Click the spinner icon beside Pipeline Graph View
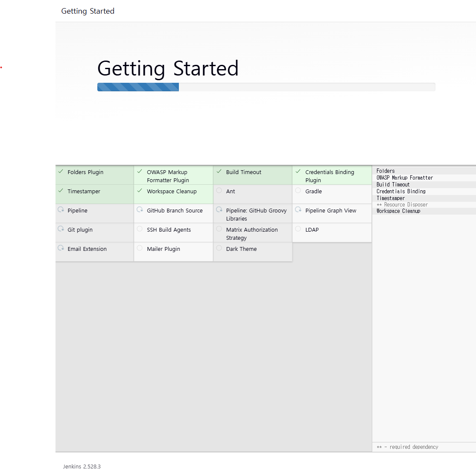Viewport: 476px width, 471px height. point(298,209)
